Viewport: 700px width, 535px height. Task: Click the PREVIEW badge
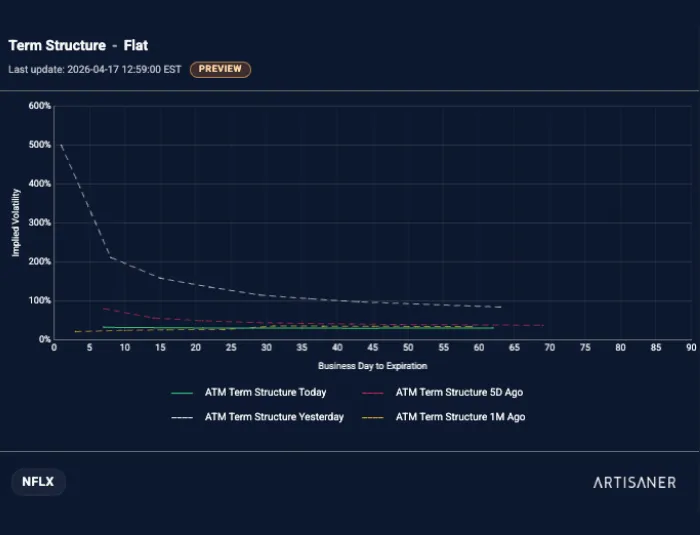click(x=220, y=69)
